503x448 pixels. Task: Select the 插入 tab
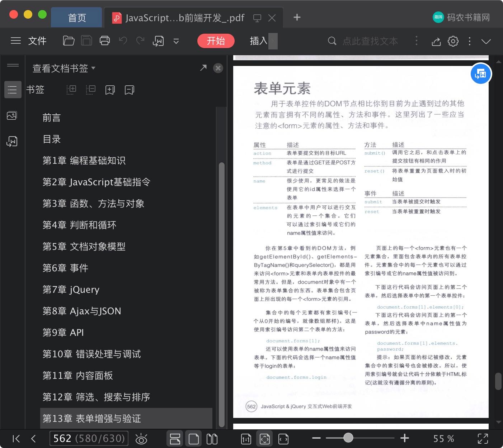[259, 41]
